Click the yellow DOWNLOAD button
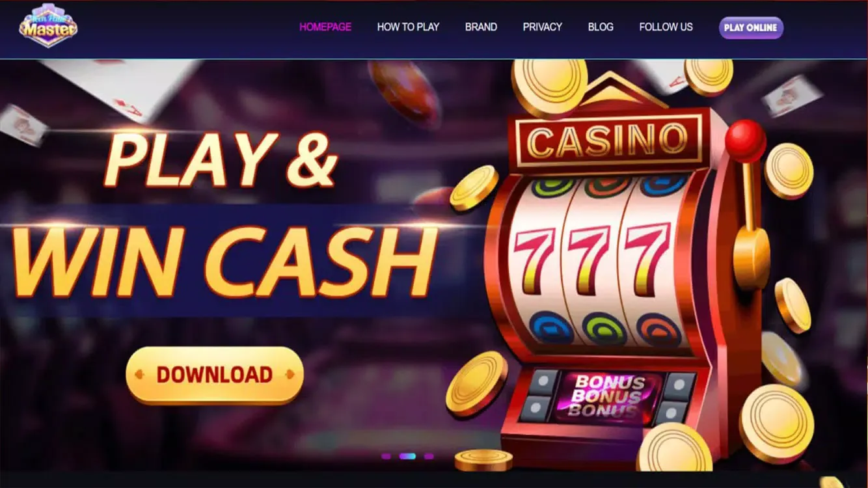This screenshot has height=488, width=868. (x=215, y=375)
